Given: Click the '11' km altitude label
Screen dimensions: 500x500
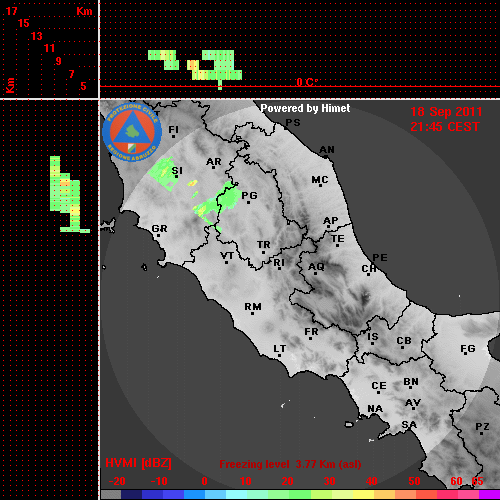Looking at the screenshot, I should tap(49, 48).
